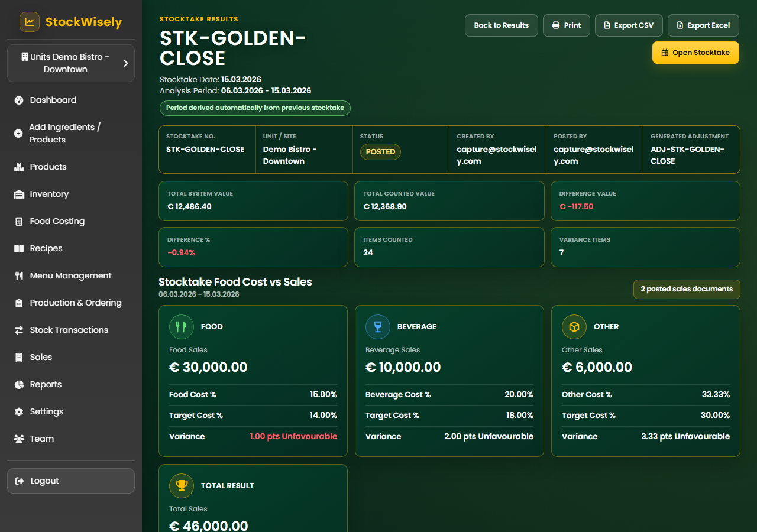Click the Dashboard gauge icon

click(19, 100)
